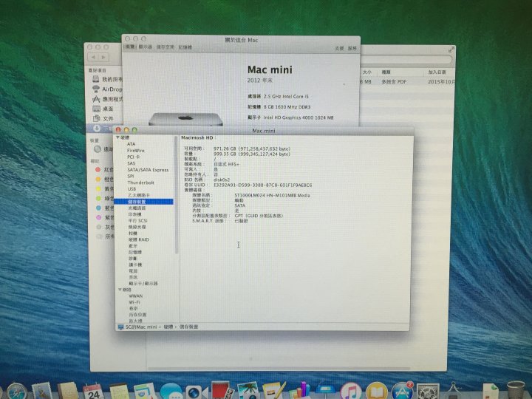Open iPhoto palm-tree icon in Dock
The width and height of the screenshot is (532, 399).
[248, 391]
